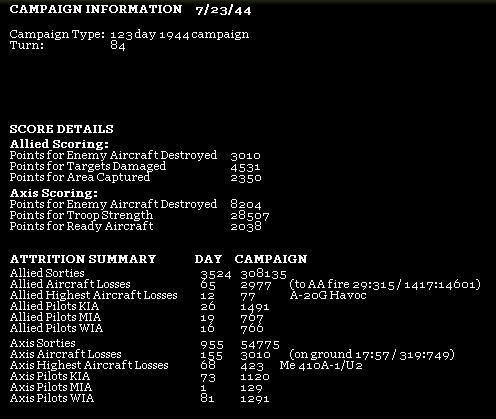
Task: Select the AA fire losses note
Action: (x=385, y=284)
